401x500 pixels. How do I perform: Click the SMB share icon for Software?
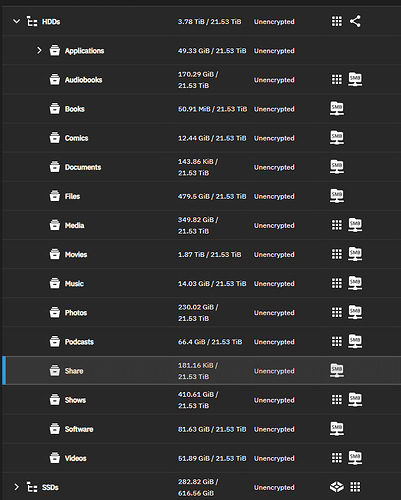(x=337, y=429)
